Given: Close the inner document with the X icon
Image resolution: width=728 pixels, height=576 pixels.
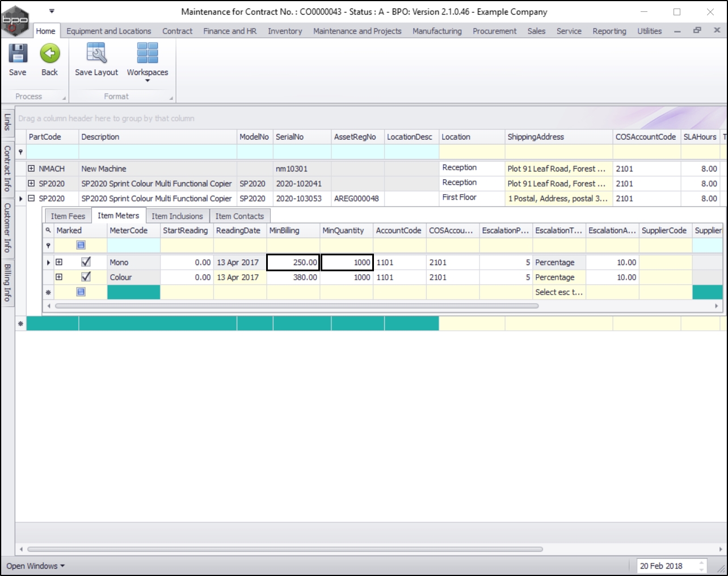Looking at the screenshot, I should 717,31.
